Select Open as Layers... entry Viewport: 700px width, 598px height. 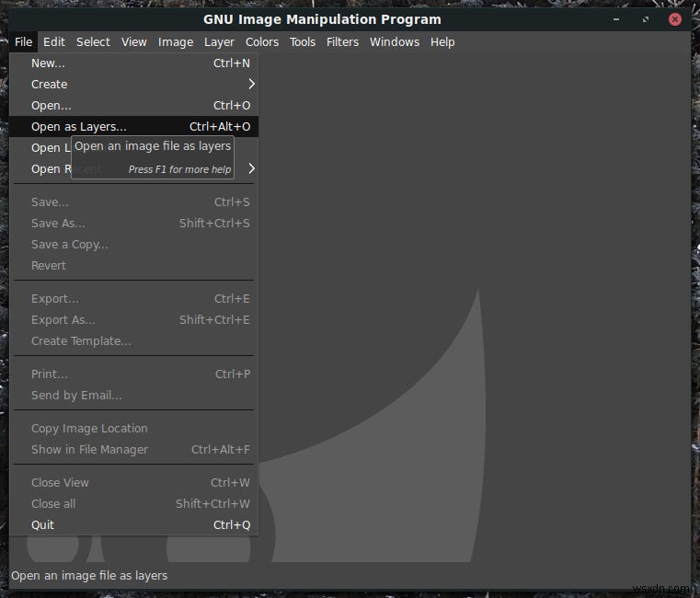(x=134, y=127)
